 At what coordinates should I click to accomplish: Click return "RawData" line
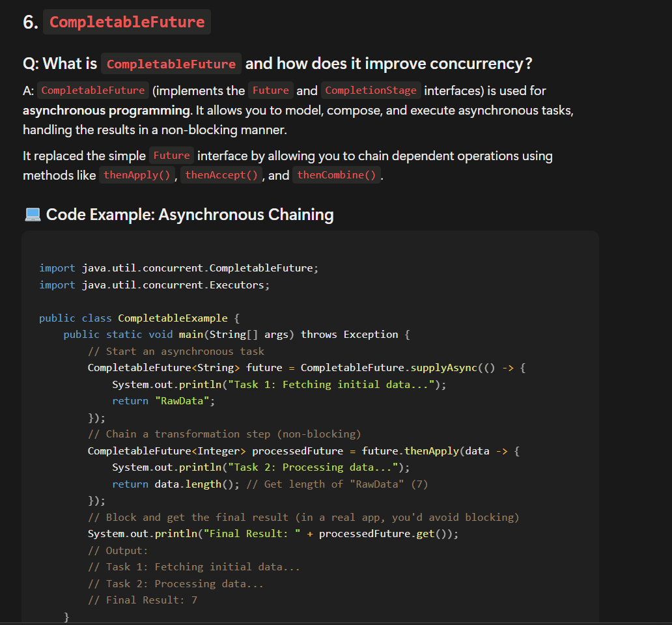pos(163,401)
